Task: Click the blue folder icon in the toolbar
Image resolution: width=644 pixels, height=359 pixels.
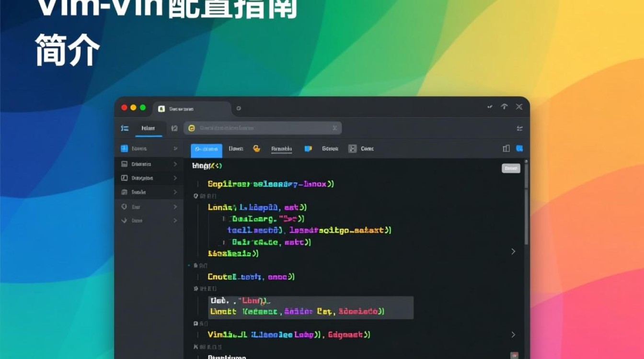Action: (x=308, y=149)
